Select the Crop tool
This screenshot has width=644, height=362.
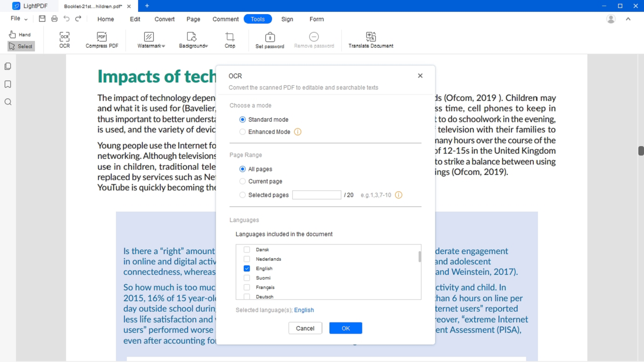(x=230, y=38)
